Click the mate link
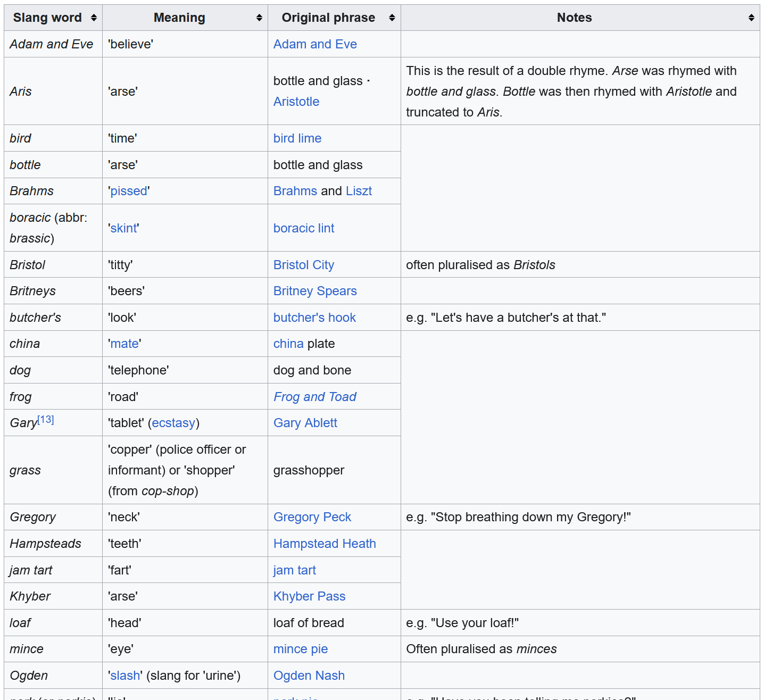This screenshot has height=700, width=764. (124, 344)
